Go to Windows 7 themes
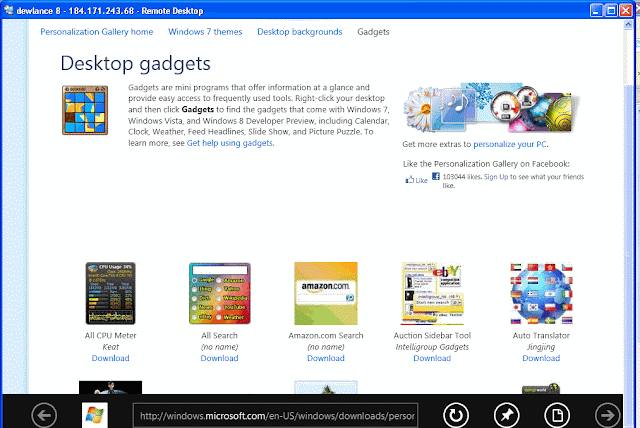640x428 pixels. tap(205, 32)
